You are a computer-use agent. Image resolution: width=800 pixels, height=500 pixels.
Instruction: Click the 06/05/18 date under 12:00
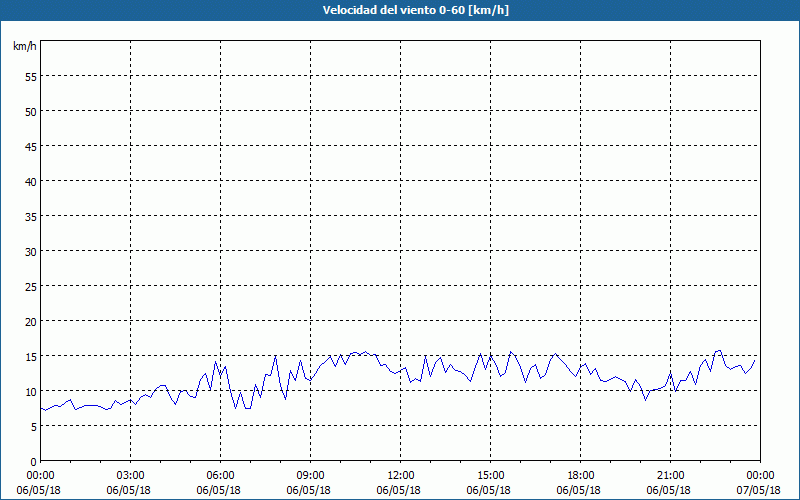(398, 490)
